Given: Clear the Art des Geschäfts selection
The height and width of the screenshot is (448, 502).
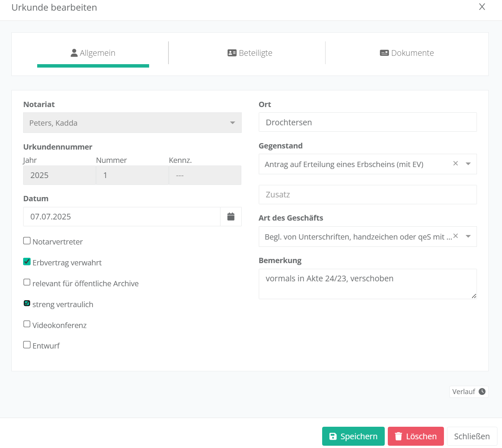Looking at the screenshot, I should coord(456,236).
